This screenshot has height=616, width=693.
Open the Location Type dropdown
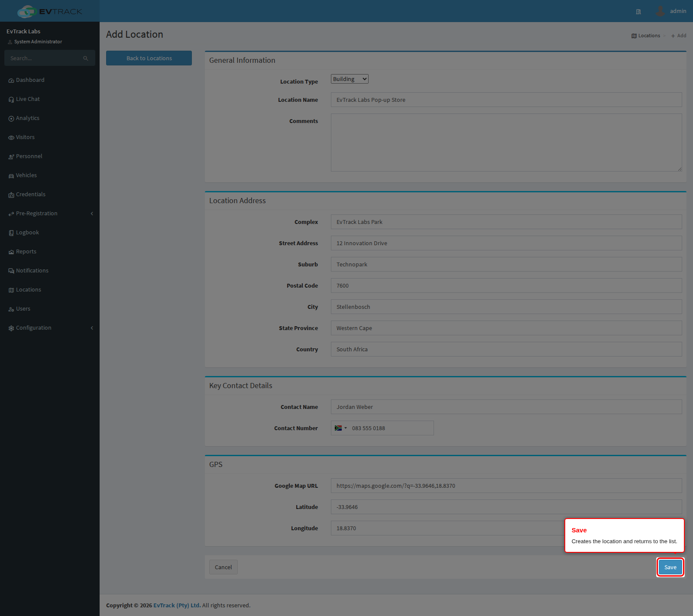(350, 79)
